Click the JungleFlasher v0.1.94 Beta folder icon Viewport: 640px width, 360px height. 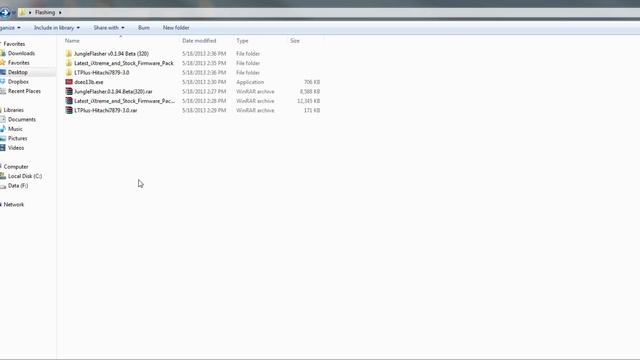click(69, 53)
